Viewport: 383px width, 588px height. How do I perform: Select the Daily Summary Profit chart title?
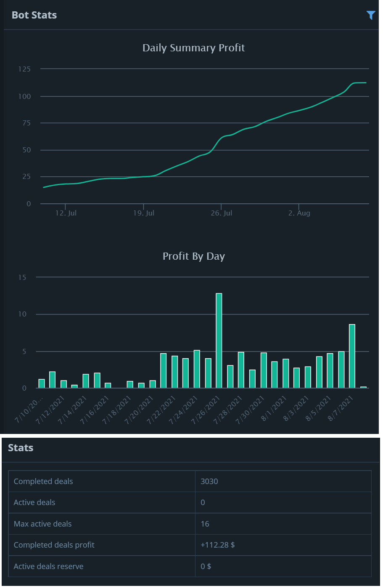tap(193, 48)
